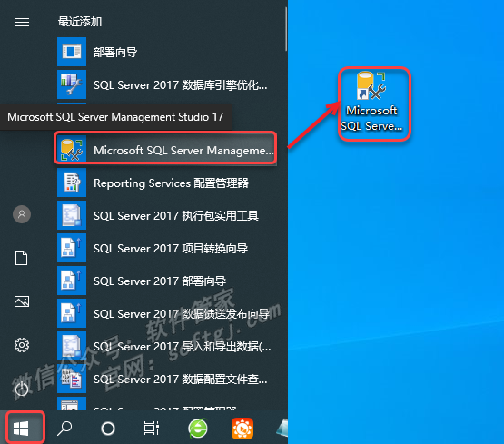The height and width of the screenshot is (444, 504).
Task: Click SQL Server 2017 数据馈送发布向导 icon
Action: [x=72, y=313]
